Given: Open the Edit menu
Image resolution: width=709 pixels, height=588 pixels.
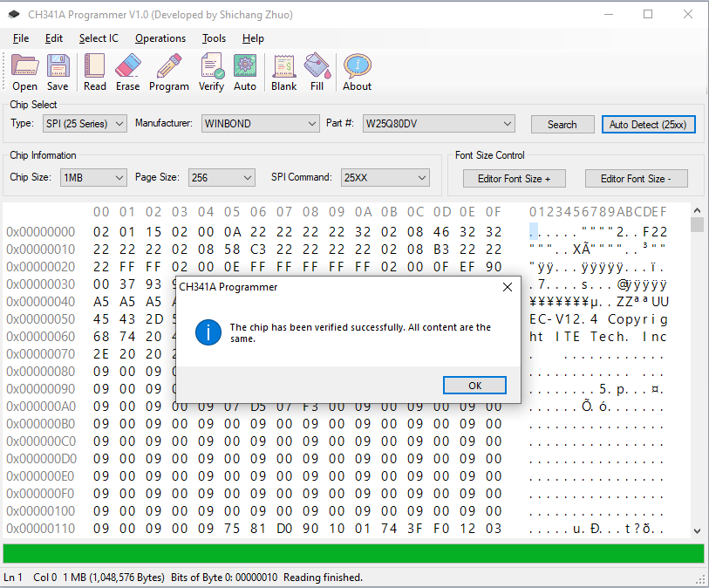Looking at the screenshot, I should pos(54,38).
